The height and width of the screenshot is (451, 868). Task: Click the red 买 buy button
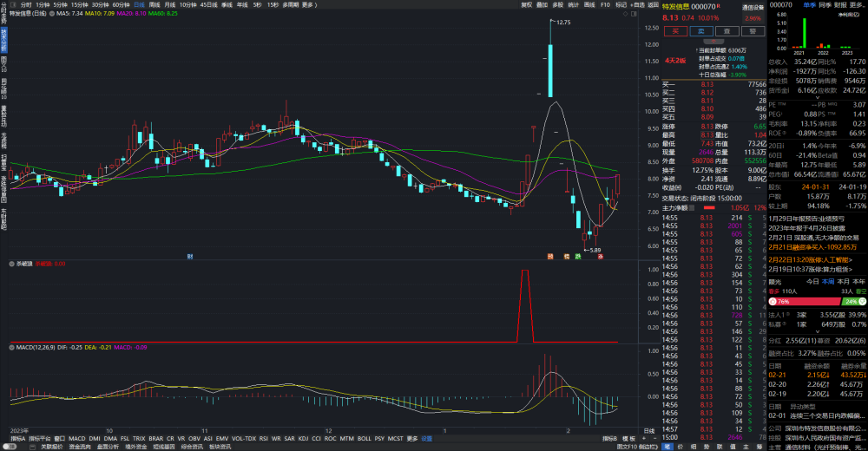pos(675,31)
